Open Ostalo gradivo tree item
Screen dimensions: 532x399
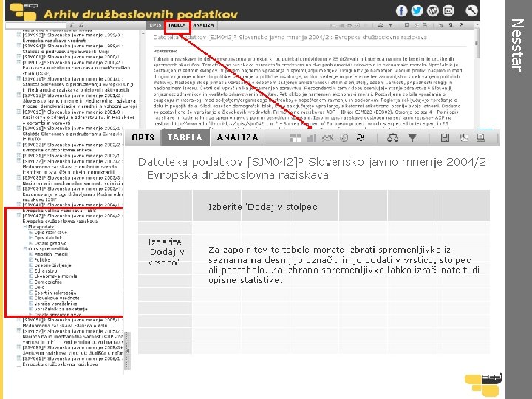click(50, 243)
